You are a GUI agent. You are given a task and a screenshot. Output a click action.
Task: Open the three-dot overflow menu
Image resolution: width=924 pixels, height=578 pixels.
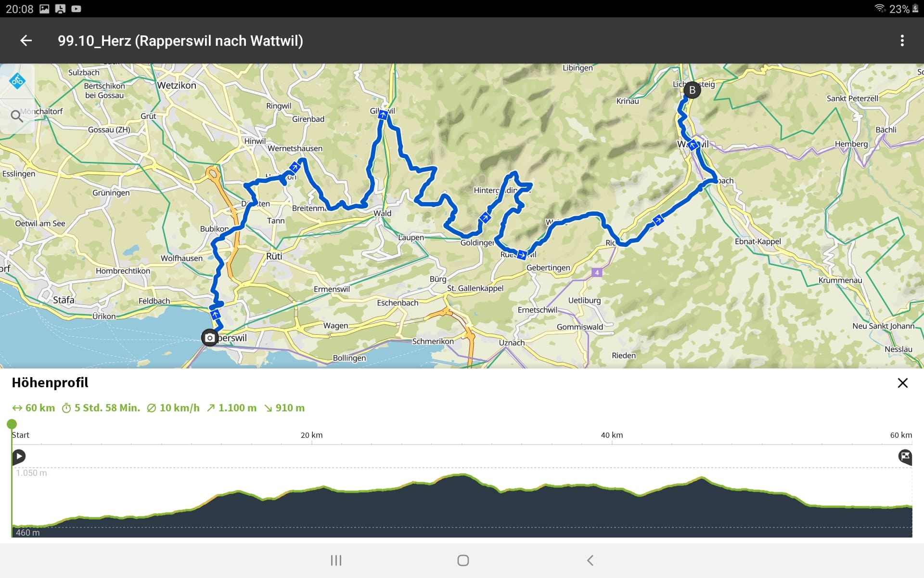pos(902,41)
